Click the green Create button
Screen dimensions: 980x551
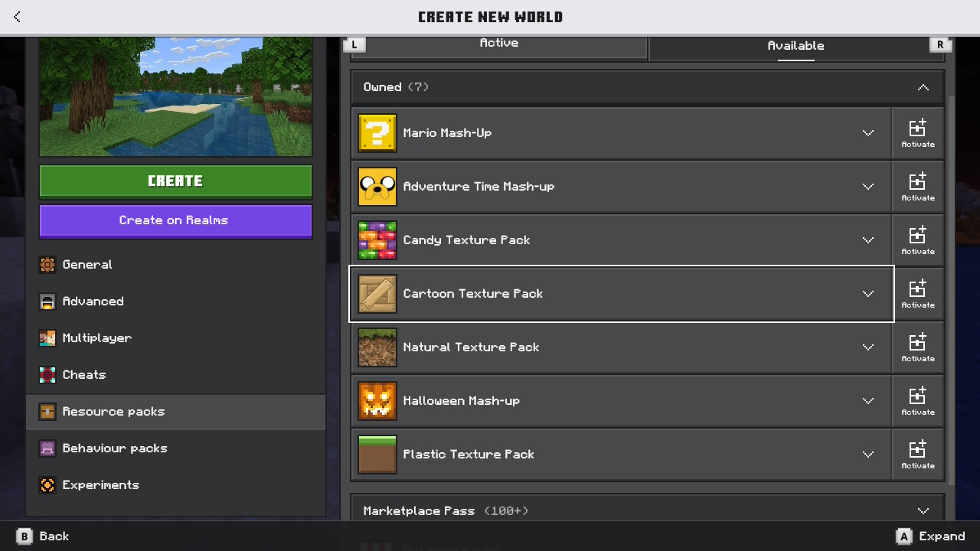[x=175, y=181]
